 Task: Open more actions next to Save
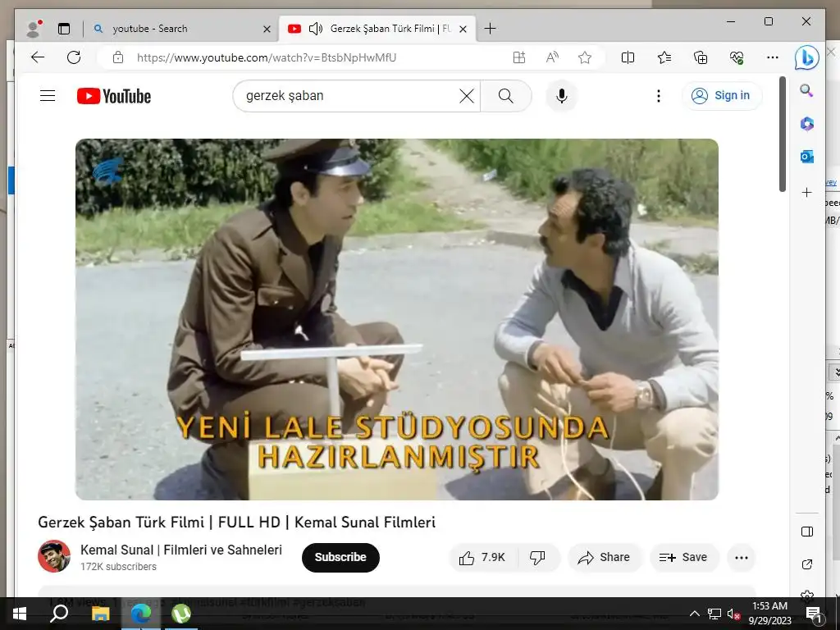742,558
